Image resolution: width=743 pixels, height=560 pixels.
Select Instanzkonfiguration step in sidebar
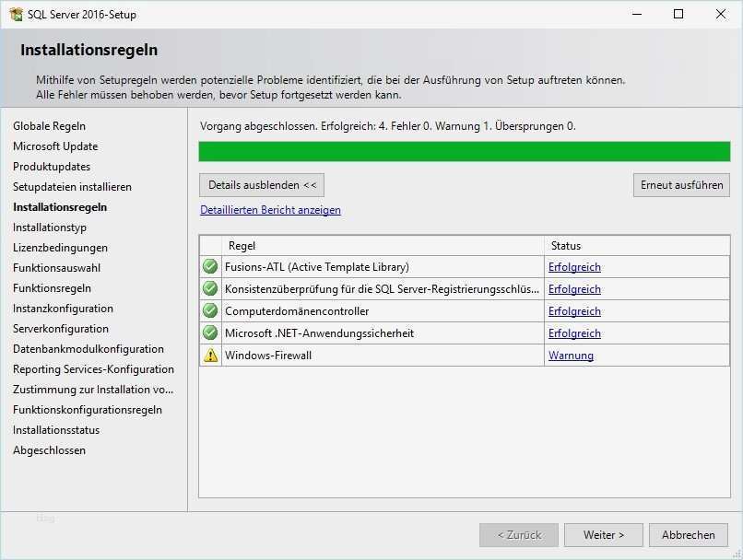click(63, 309)
